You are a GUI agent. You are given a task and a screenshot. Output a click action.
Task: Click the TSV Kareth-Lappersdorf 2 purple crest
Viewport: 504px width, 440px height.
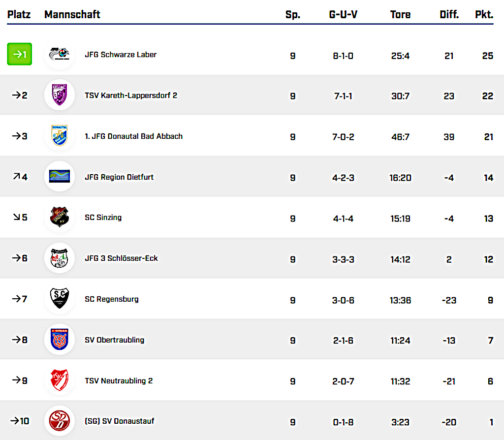click(60, 95)
